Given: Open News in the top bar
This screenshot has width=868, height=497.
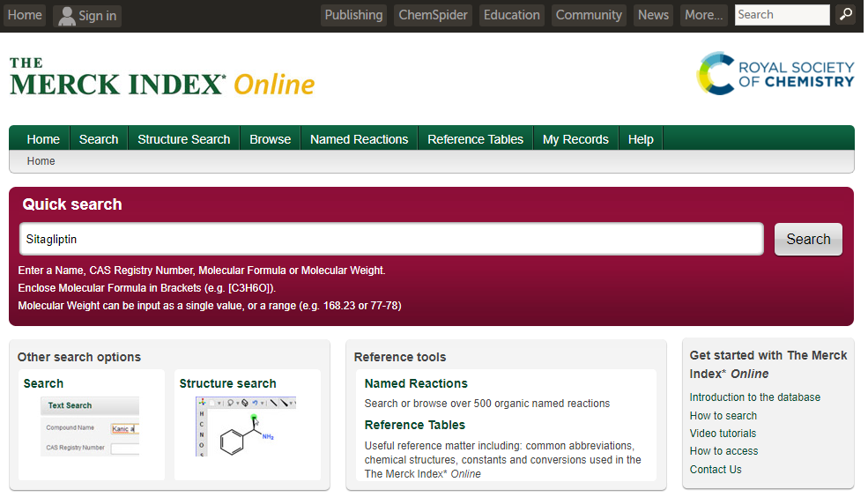Looking at the screenshot, I should [653, 15].
